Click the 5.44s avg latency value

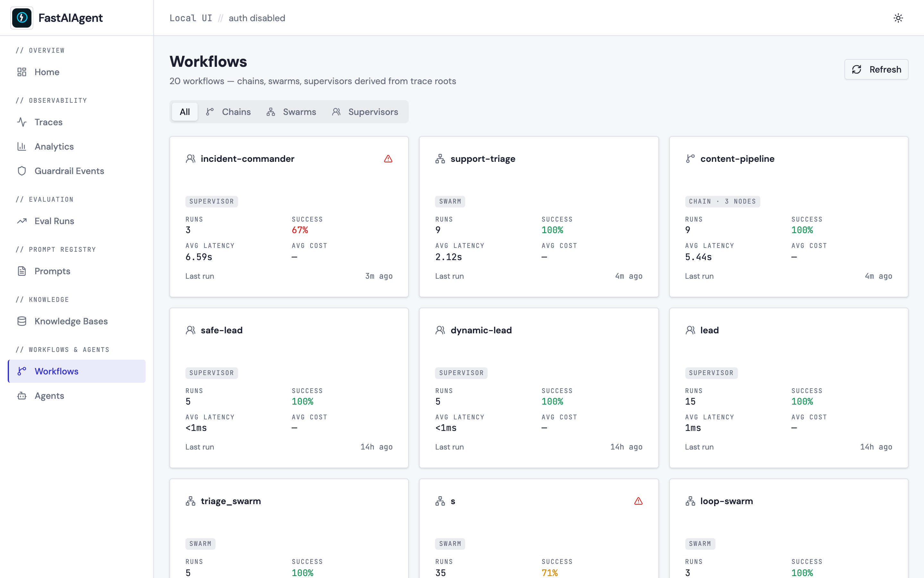coord(698,257)
